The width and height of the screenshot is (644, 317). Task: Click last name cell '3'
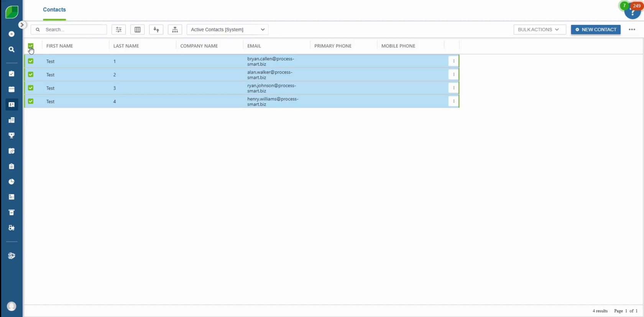[x=115, y=88]
